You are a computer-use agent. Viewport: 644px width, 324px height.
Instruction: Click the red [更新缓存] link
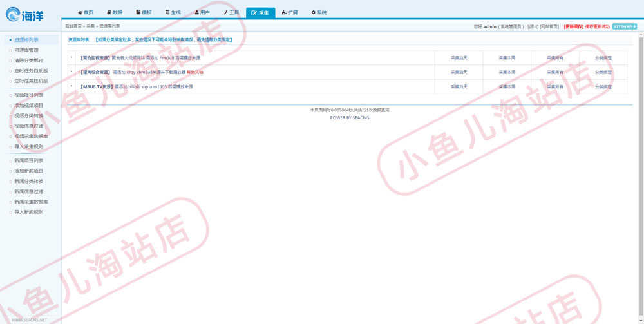click(573, 26)
